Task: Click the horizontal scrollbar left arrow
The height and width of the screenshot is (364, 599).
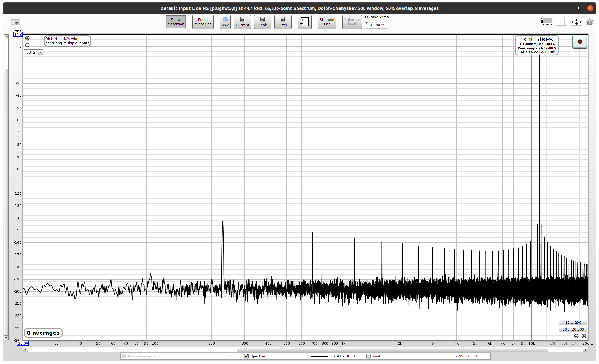Action: point(26,350)
